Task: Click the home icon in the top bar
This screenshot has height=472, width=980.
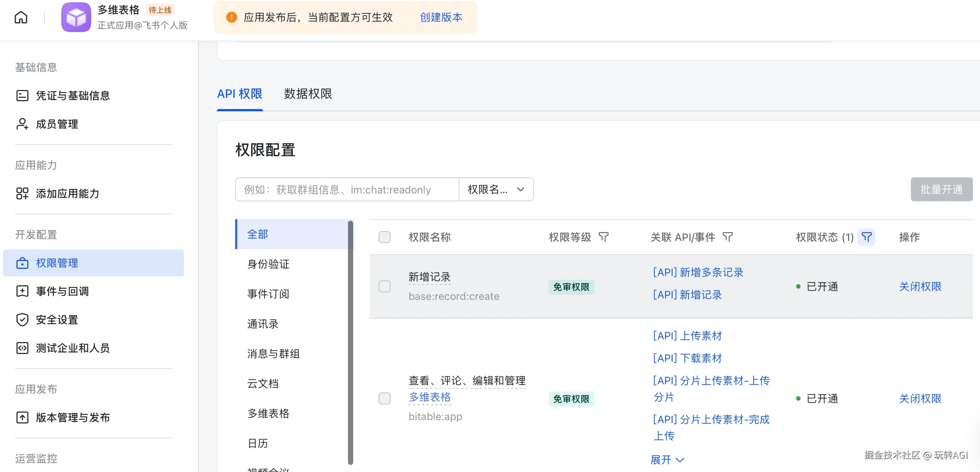Action: 21,17
